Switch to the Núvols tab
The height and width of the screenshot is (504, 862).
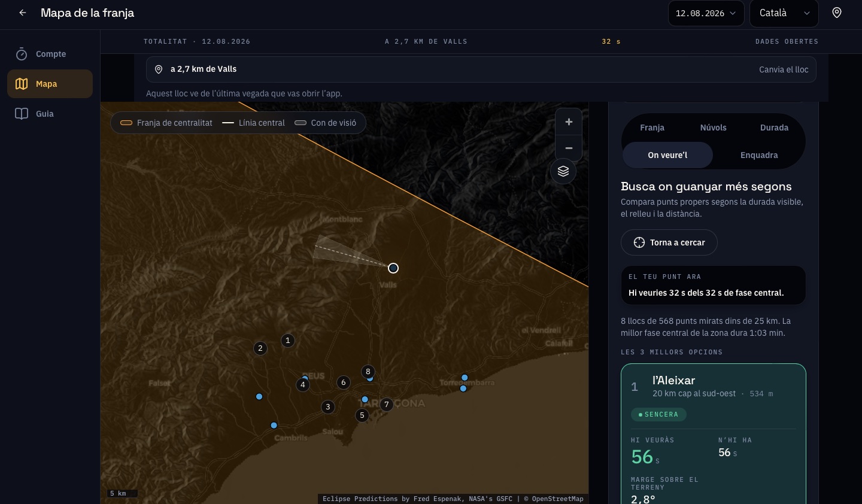(x=714, y=127)
